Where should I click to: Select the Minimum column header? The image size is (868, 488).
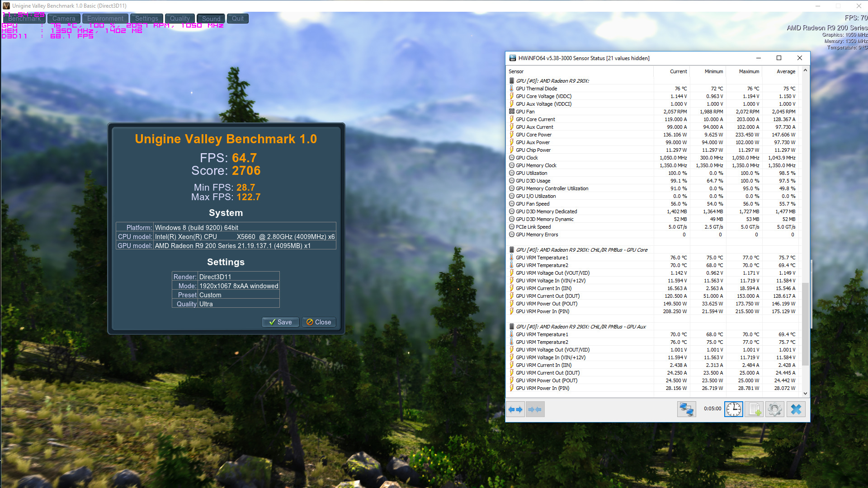pos(708,71)
